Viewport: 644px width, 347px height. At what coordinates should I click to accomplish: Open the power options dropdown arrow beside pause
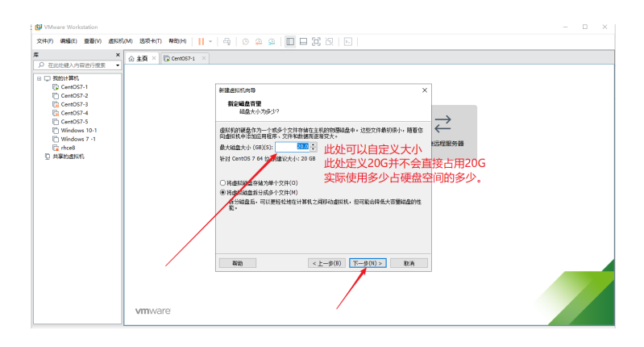[x=210, y=41]
